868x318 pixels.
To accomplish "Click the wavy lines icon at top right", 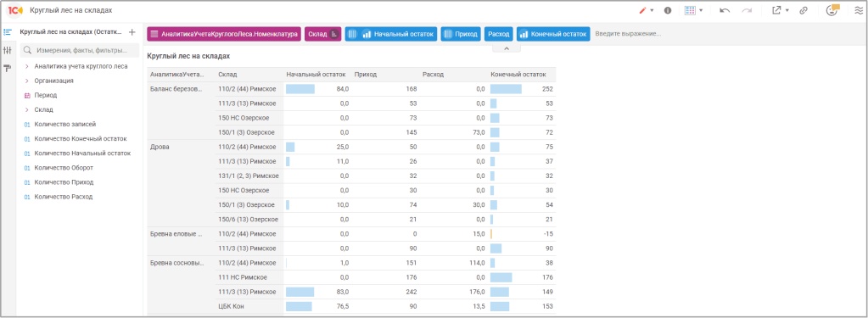I will pyautogui.click(x=859, y=10).
